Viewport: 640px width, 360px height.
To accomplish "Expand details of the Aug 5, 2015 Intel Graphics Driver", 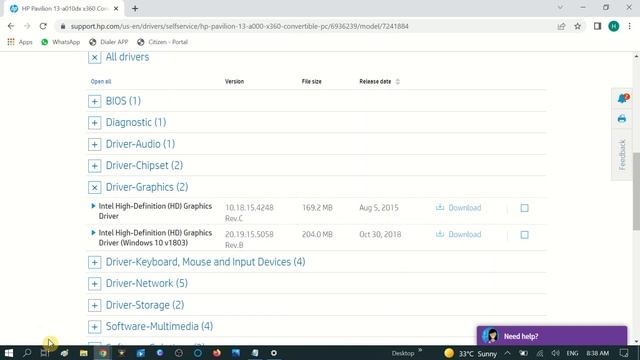I will 93,206.
